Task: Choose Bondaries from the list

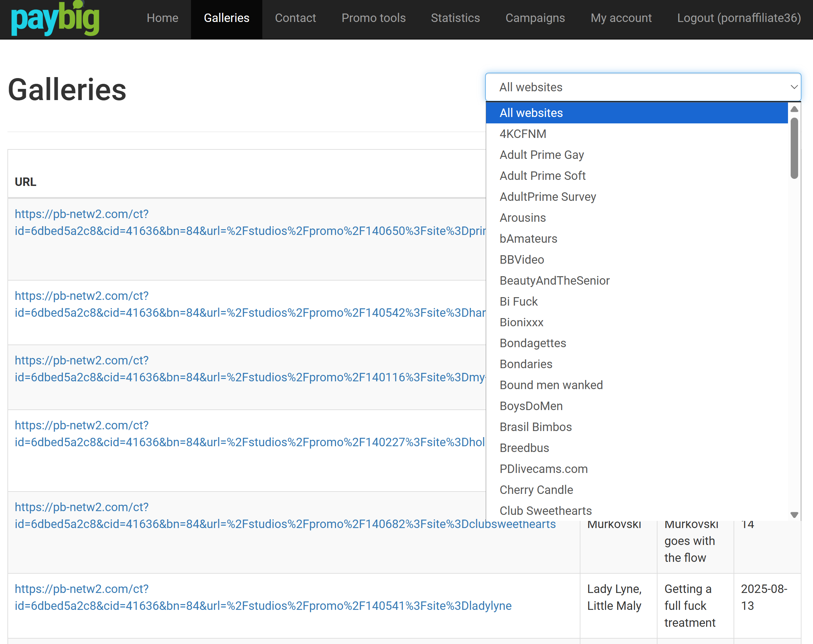Action: 637,364
